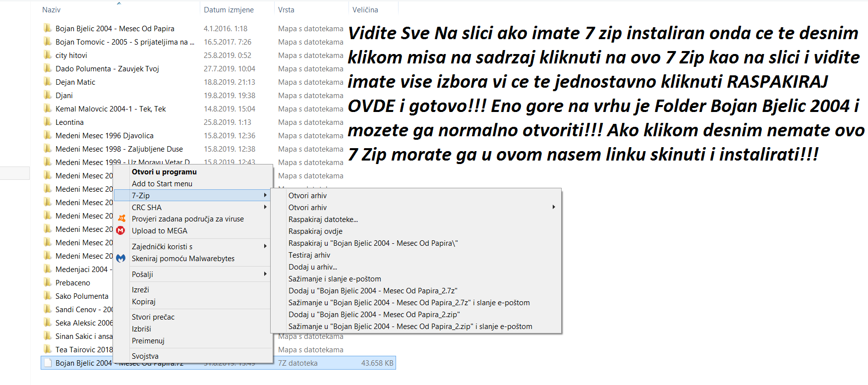Select the city hitovi folder icon
Image resolution: width=868 pixels, height=385 pixels.
coord(48,55)
